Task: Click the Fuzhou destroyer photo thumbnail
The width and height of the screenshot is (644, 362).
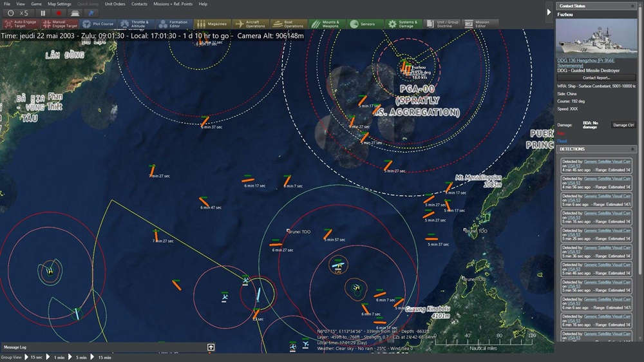Action: (x=596, y=37)
